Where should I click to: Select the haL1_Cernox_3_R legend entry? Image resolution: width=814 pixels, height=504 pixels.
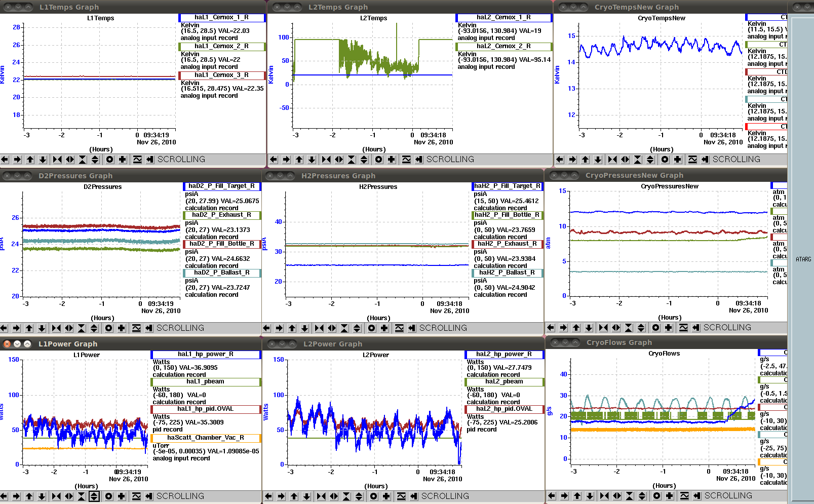coord(222,75)
